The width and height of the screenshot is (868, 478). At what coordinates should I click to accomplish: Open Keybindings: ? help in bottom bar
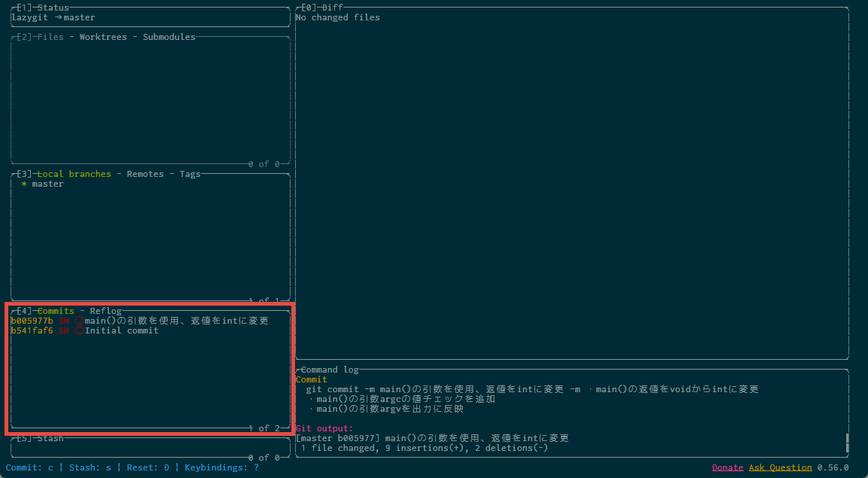pyautogui.click(x=221, y=467)
